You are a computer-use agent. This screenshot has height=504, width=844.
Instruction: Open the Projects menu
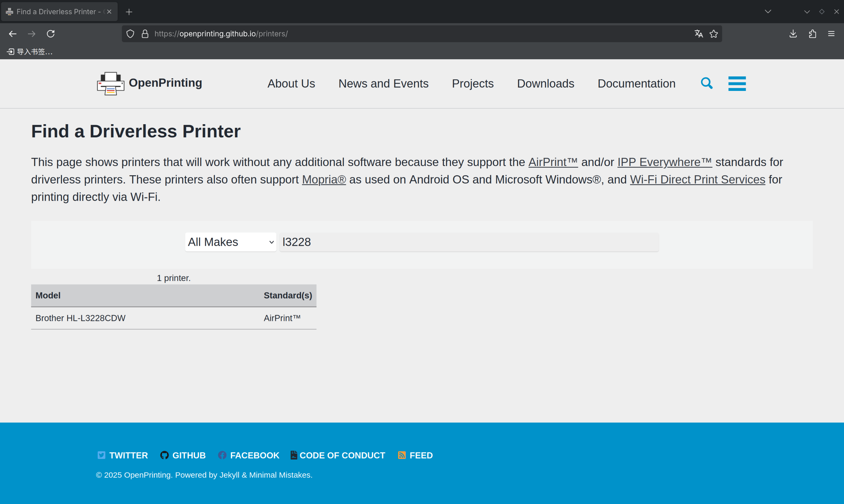pos(472,84)
